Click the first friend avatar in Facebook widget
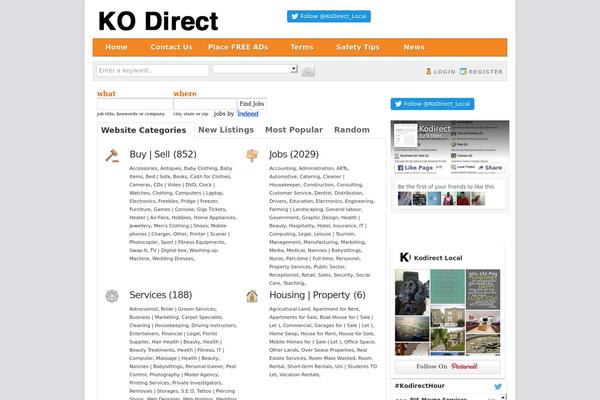 pos(405,199)
